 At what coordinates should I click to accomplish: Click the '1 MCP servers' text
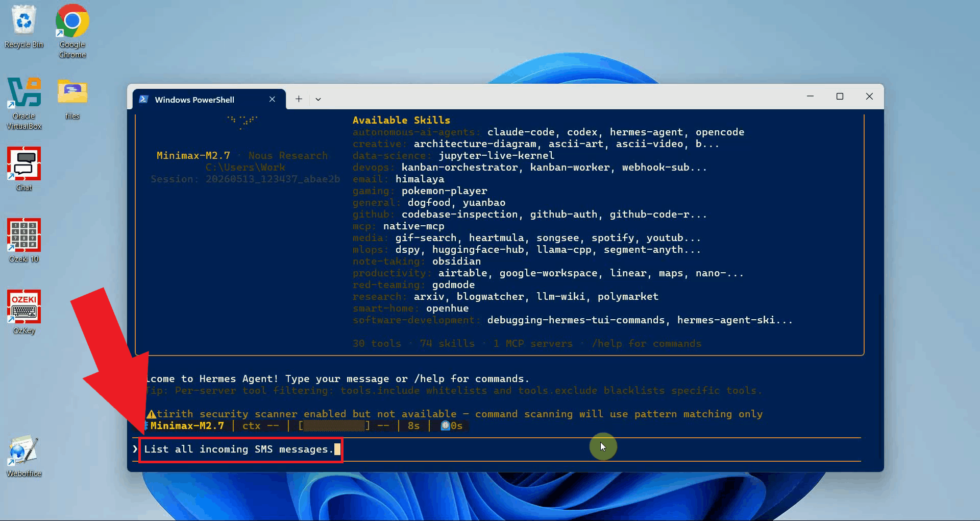(x=533, y=344)
